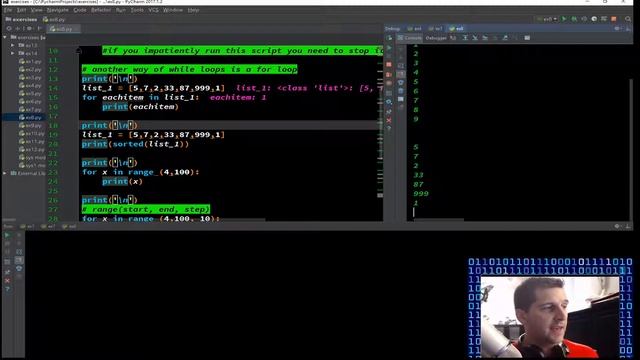Click the green Run button in top toolbar

pos(564,19)
